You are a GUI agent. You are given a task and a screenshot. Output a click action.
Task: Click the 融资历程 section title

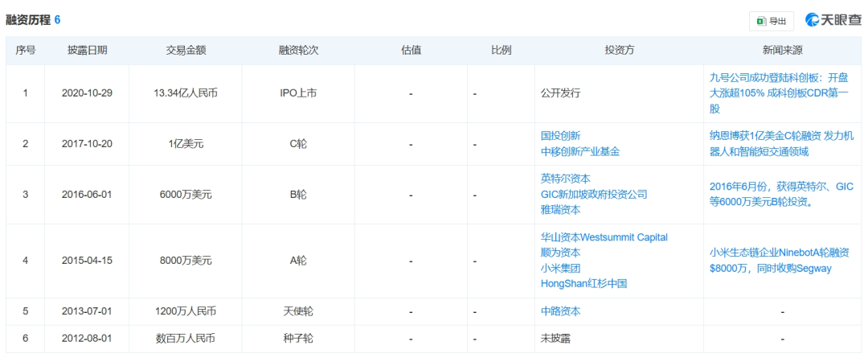(28, 19)
